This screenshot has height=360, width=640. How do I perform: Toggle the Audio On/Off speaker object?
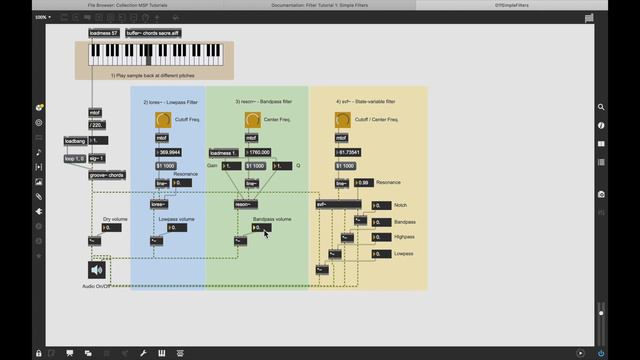point(97,270)
